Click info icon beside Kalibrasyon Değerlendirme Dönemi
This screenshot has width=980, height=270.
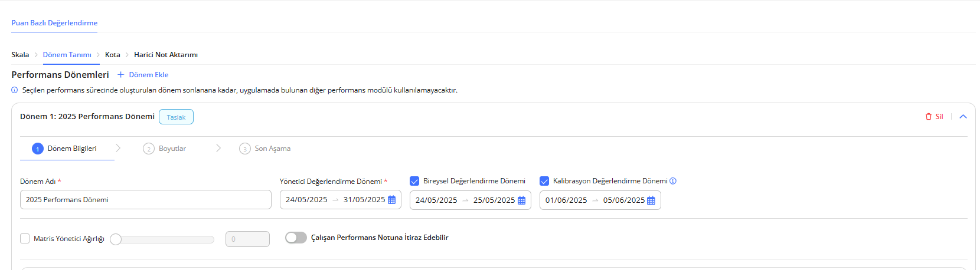tap(673, 181)
